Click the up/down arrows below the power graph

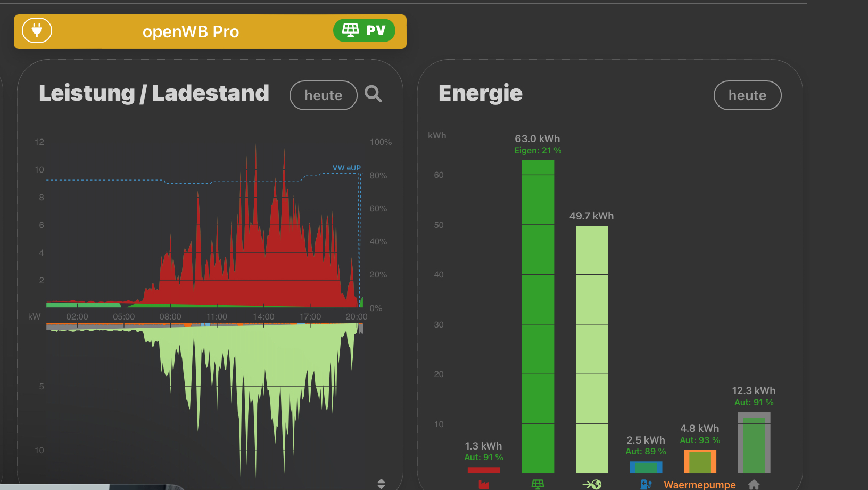(381, 484)
